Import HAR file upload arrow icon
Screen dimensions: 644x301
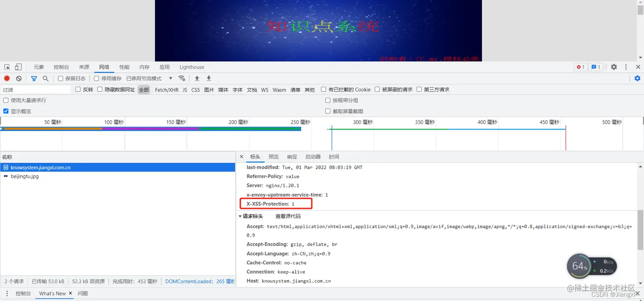[x=197, y=78]
